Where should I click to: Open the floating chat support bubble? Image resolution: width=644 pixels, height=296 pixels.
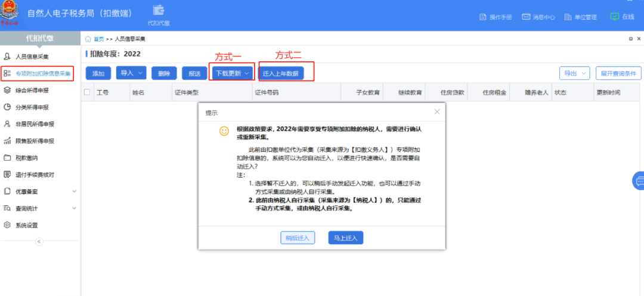(x=639, y=180)
